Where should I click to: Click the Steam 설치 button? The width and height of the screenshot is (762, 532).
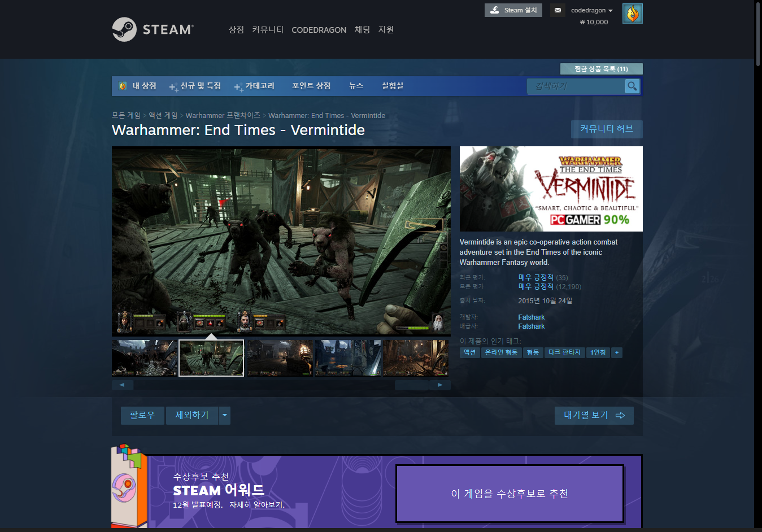[x=513, y=10]
